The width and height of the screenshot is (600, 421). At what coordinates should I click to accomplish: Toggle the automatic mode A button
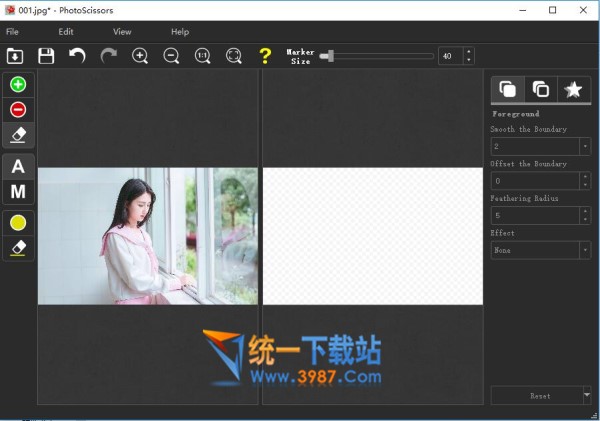coord(18,166)
